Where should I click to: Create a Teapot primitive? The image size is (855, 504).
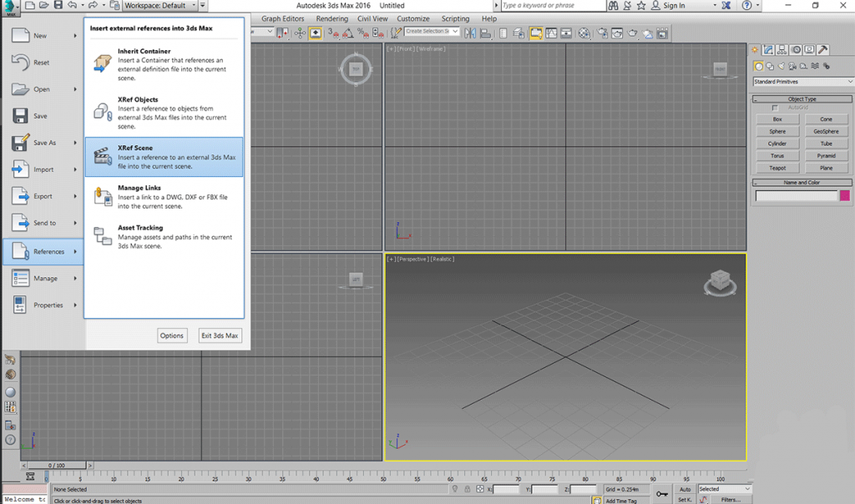pos(777,168)
